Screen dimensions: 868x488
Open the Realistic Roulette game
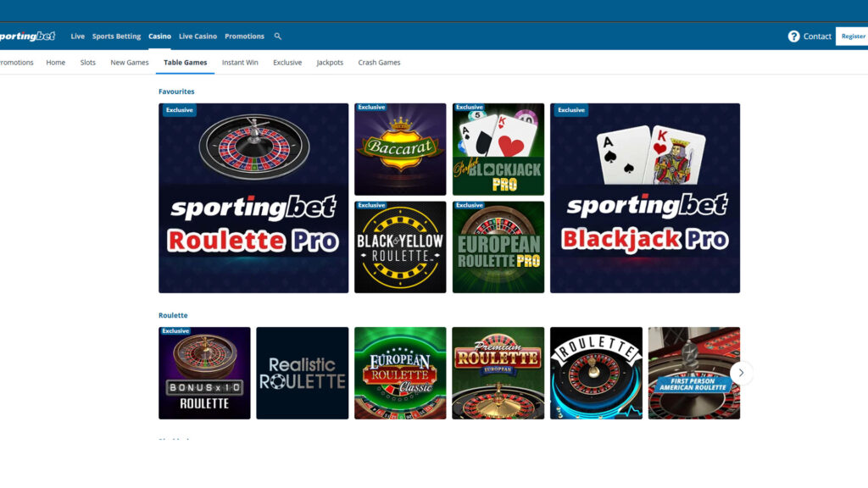(x=303, y=373)
